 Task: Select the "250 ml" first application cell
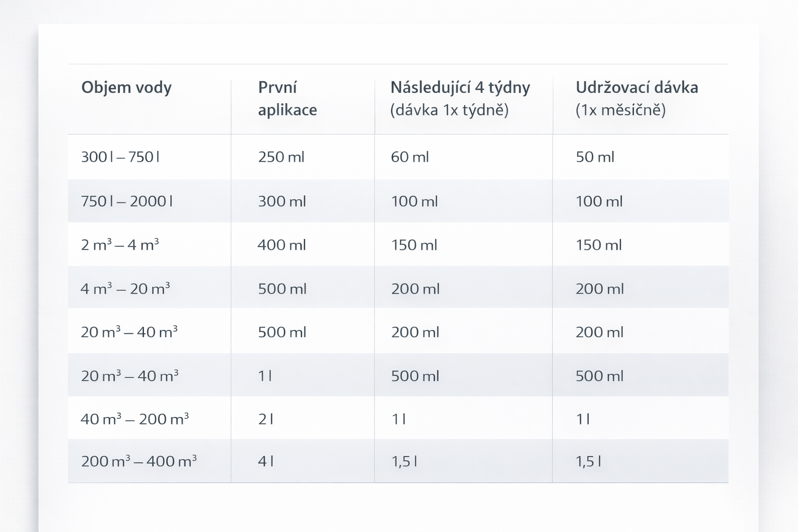click(281, 157)
